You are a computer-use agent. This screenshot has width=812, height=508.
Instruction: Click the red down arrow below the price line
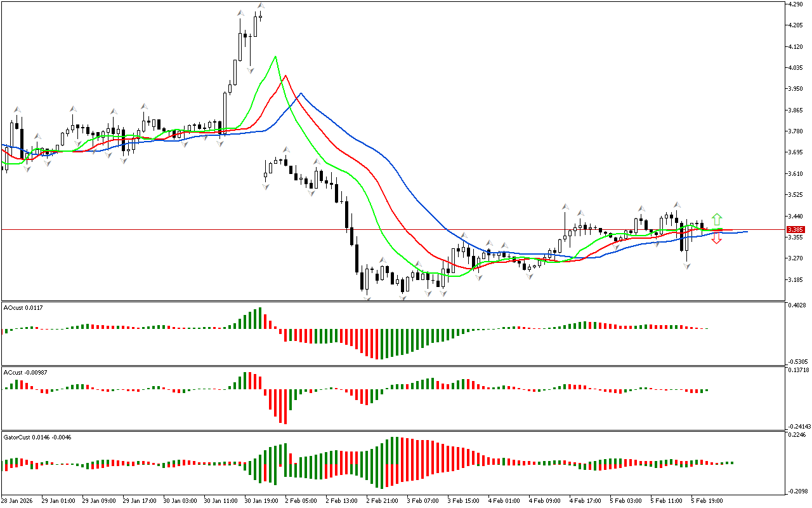click(x=716, y=238)
